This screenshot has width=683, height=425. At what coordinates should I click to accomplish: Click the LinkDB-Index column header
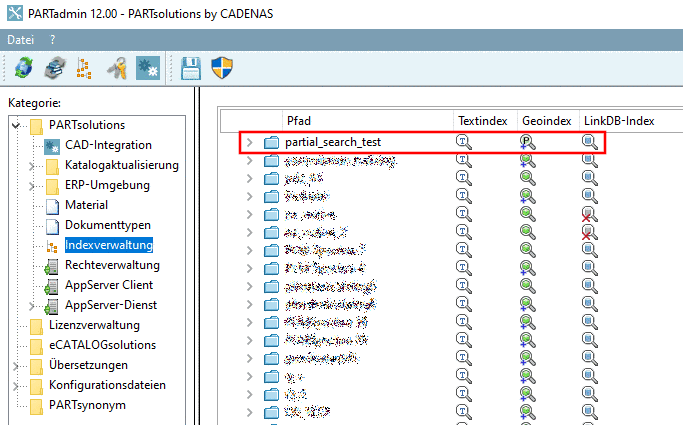click(x=631, y=121)
